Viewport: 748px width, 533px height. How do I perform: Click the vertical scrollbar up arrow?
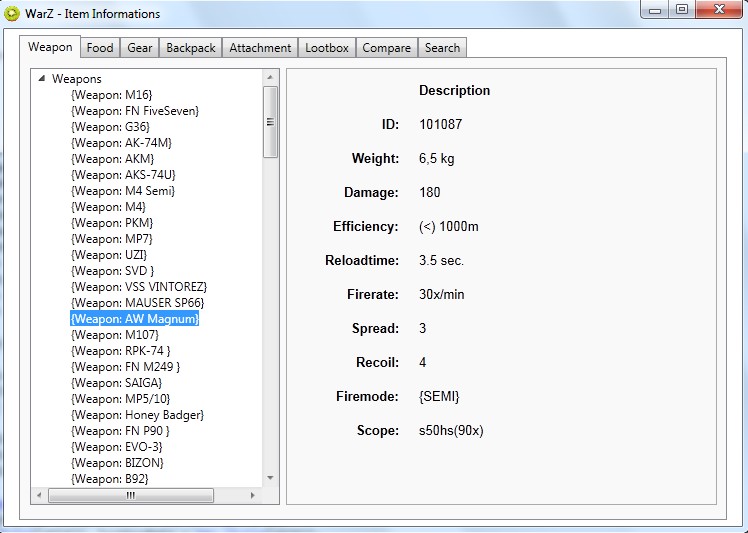270,77
